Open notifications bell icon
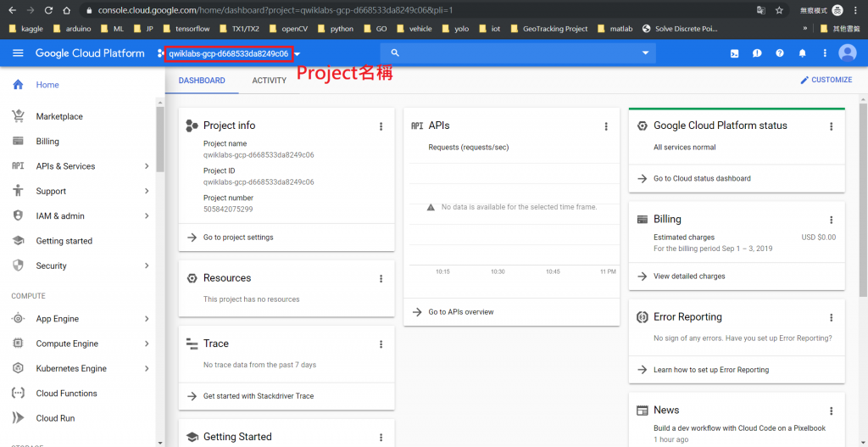868x447 pixels. pos(802,53)
